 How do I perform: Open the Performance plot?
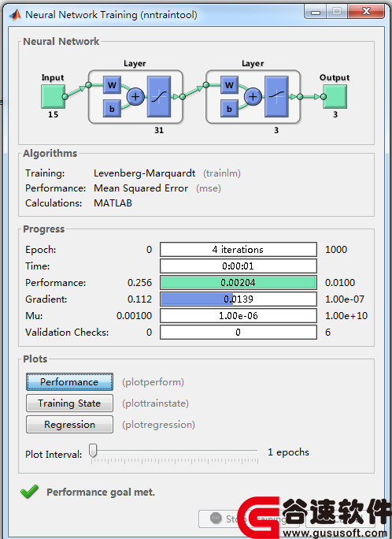point(69,382)
